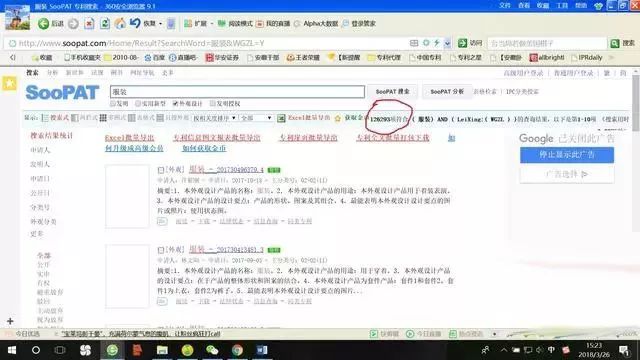The image size is (640, 360).
Task: Click the SooPAT keyword search input field
Action: pyautogui.click(x=237, y=91)
